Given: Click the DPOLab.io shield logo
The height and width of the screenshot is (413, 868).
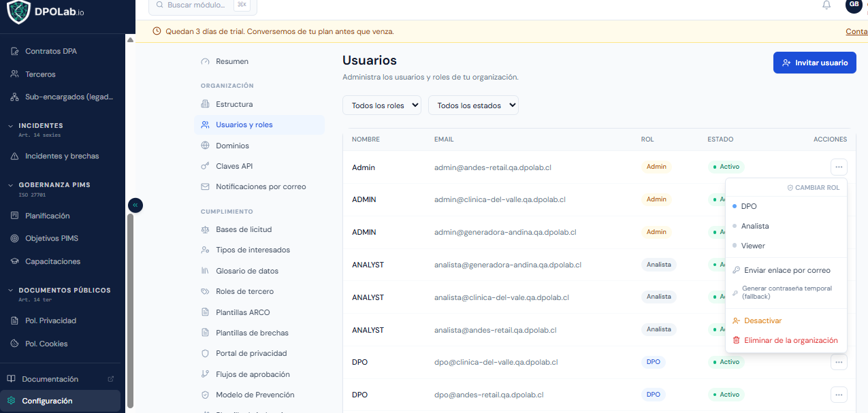Looking at the screenshot, I should [x=18, y=12].
